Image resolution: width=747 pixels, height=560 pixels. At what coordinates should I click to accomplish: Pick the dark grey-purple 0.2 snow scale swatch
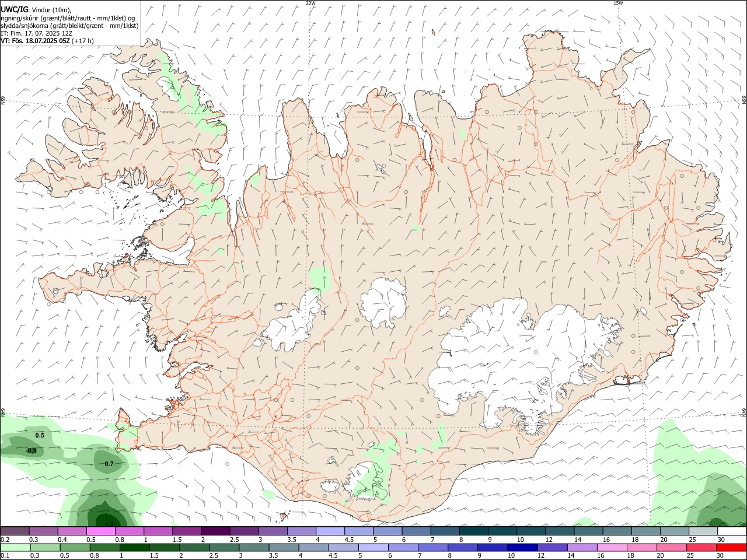coord(15,531)
